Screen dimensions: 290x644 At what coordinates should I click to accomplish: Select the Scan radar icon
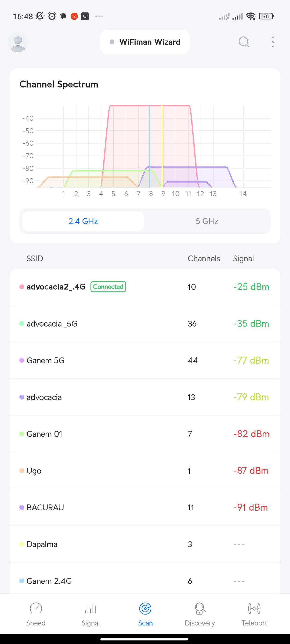pyautogui.click(x=145, y=609)
